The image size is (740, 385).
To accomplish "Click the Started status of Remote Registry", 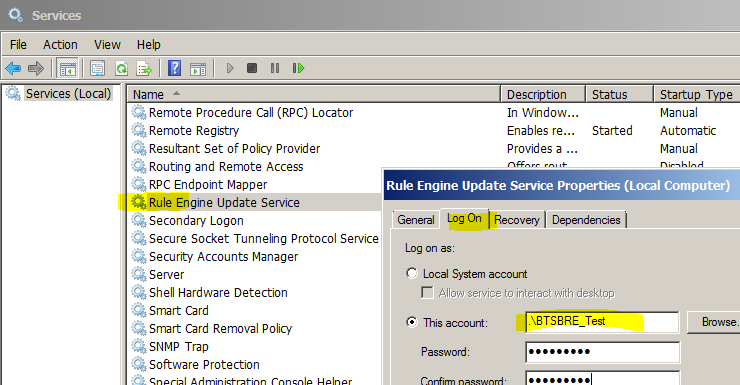I will [612, 130].
